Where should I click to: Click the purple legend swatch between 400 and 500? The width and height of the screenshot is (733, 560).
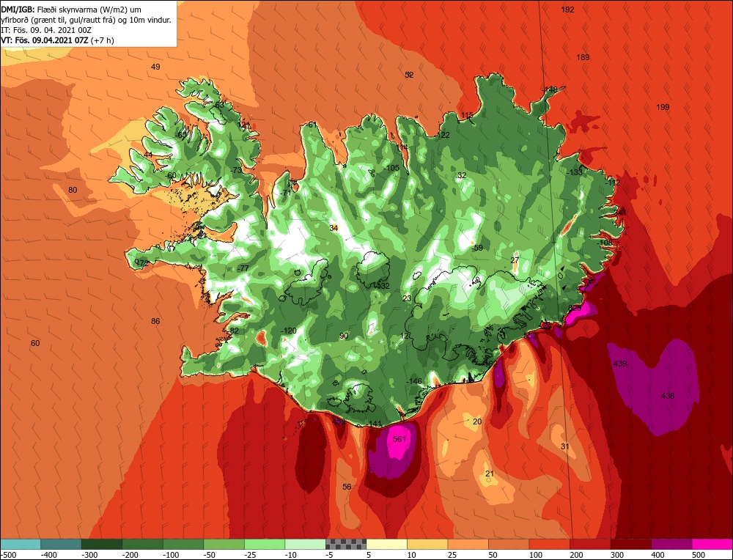pyautogui.click(x=671, y=544)
